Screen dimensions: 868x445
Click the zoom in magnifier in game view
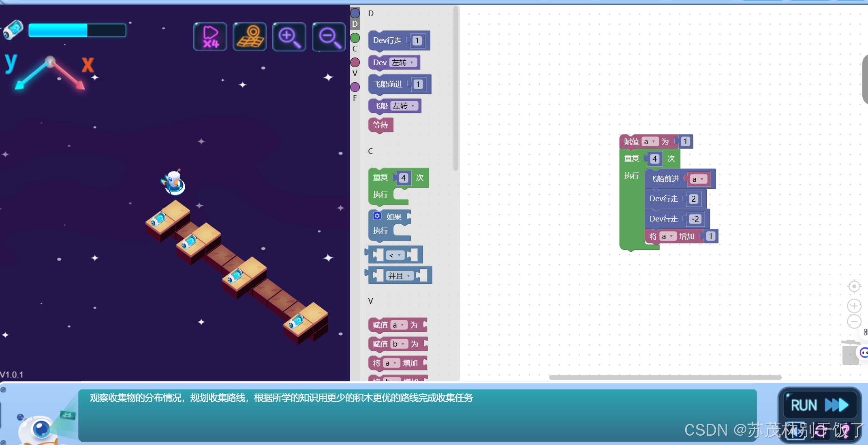point(289,37)
